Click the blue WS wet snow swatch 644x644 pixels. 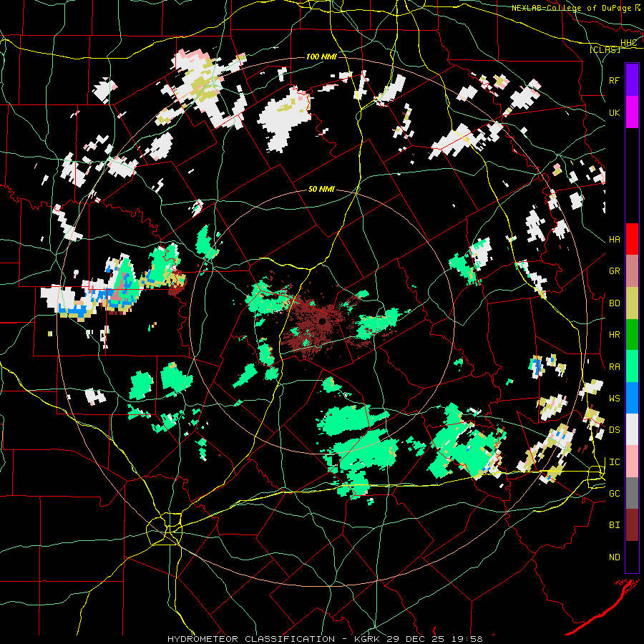(632, 398)
